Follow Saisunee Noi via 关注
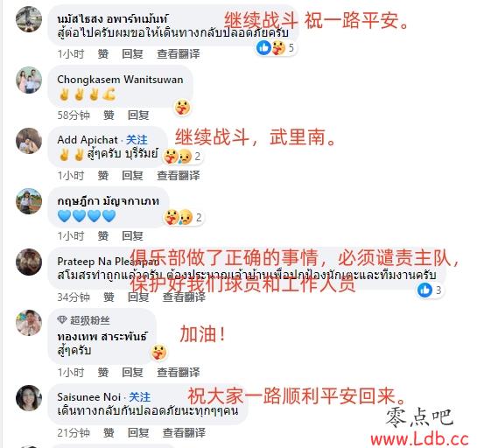The height and width of the screenshot is (448, 477). [x=140, y=397]
